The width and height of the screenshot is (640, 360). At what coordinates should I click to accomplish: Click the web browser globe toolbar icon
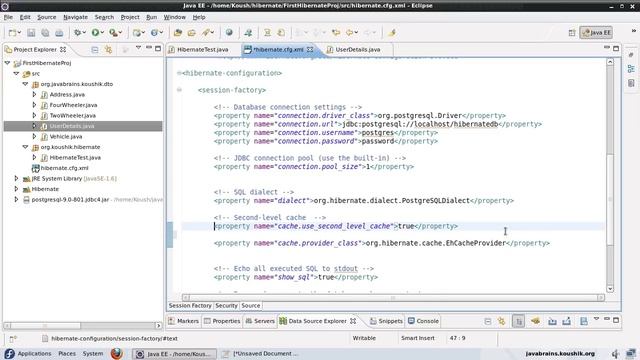[x=229, y=33]
